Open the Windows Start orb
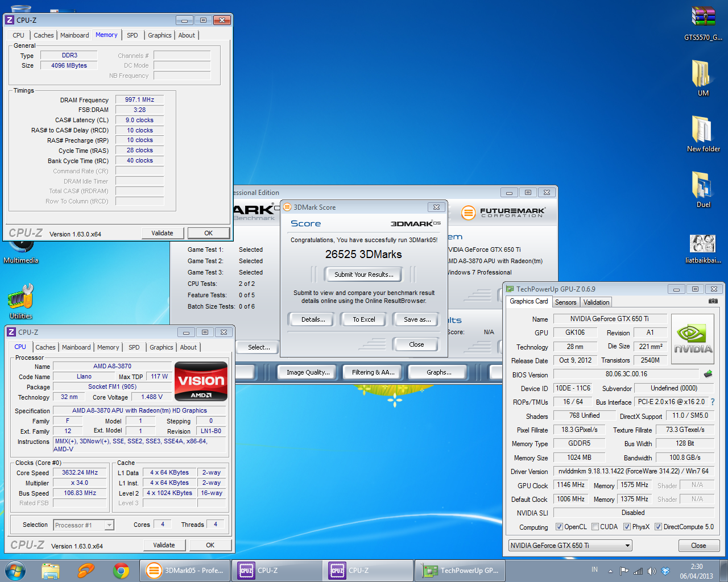Image resolution: width=728 pixels, height=582 pixels. click(x=15, y=570)
